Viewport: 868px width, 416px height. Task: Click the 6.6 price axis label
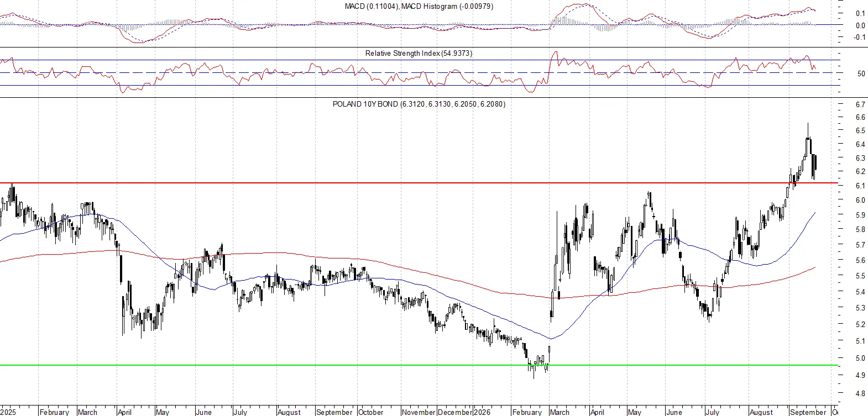click(860, 118)
